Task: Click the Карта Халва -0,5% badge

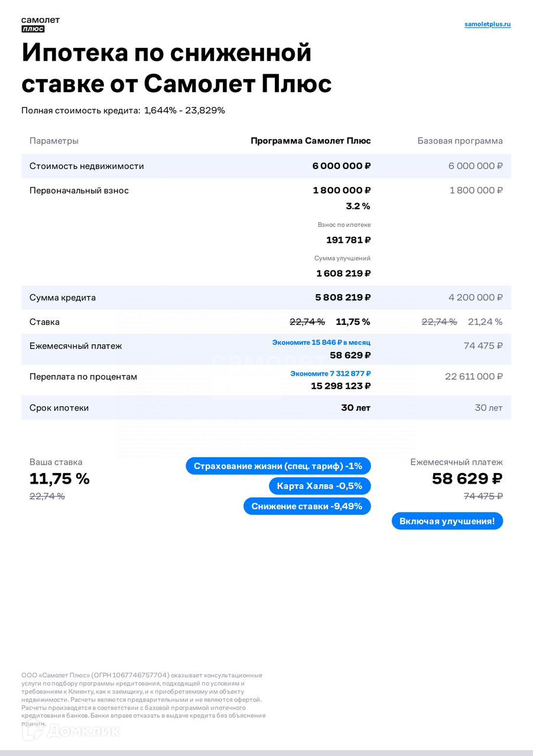Action: [x=320, y=486]
